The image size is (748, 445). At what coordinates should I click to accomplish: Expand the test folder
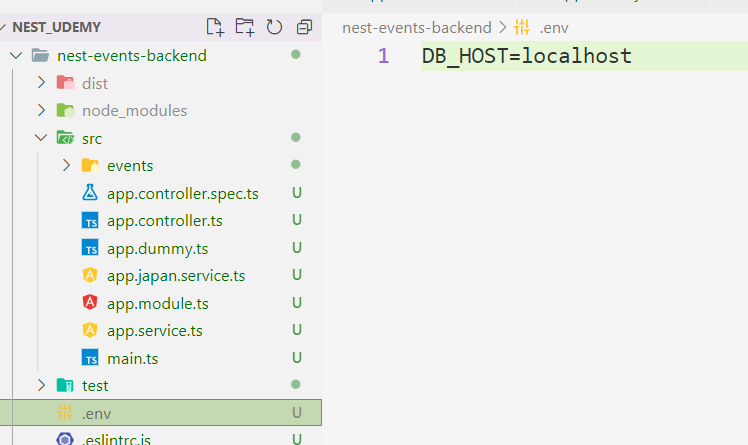(41, 385)
